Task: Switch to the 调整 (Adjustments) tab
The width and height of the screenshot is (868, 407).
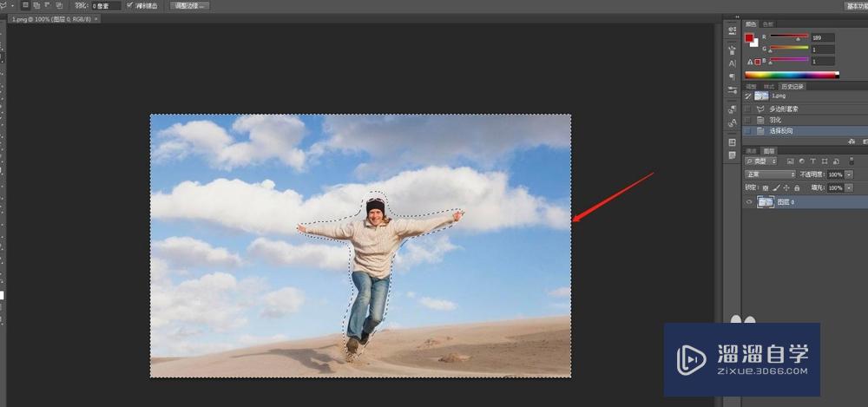Action: (x=751, y=87)
